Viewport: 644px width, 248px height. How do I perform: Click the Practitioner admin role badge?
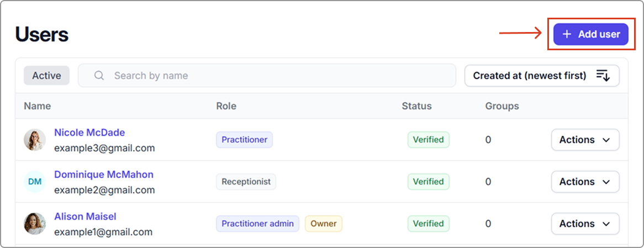point(257,224)
